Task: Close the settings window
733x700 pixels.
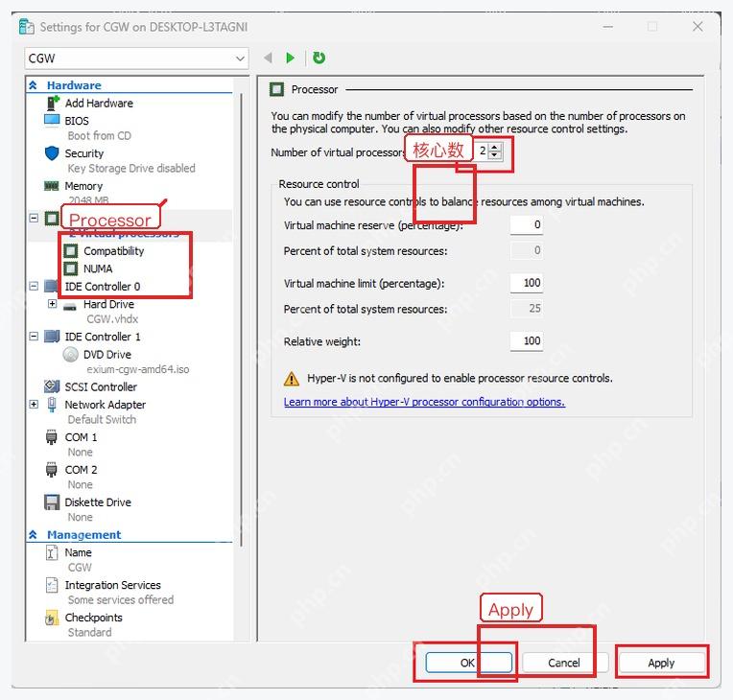Action: [698, 27]
